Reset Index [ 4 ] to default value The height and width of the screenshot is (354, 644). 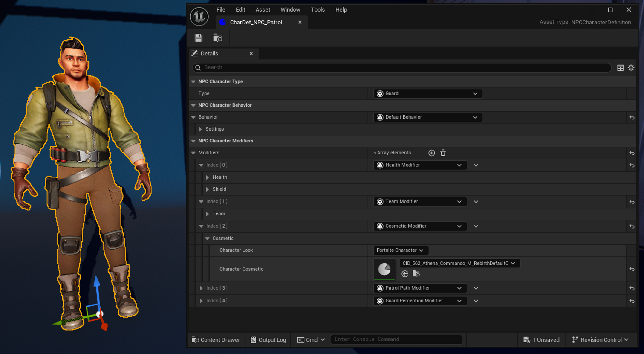coord(632,301)
